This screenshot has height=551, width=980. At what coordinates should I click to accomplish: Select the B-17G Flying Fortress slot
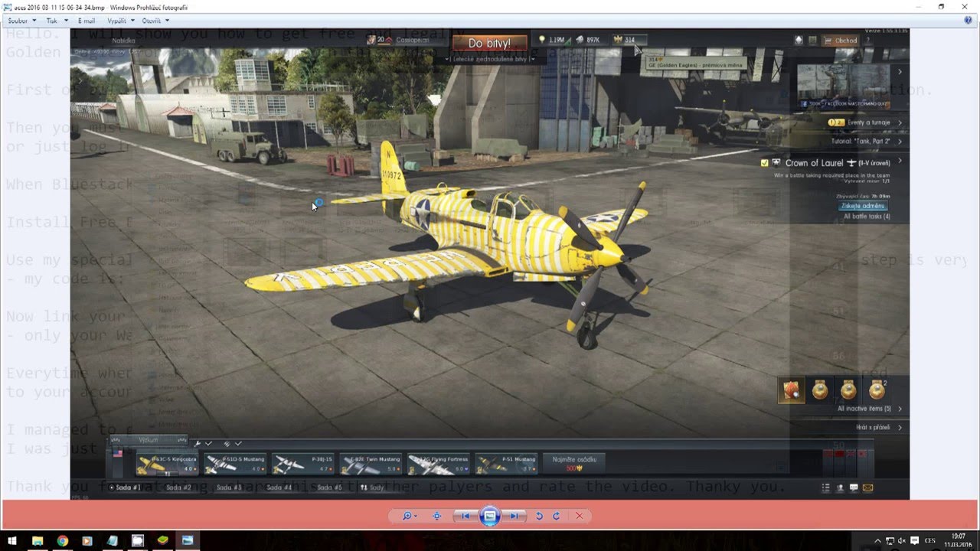tap(439, 463)
